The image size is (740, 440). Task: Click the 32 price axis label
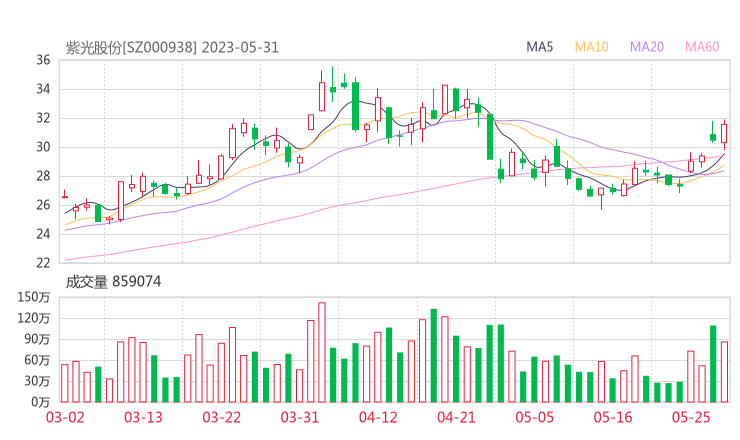tap(43, 118)
